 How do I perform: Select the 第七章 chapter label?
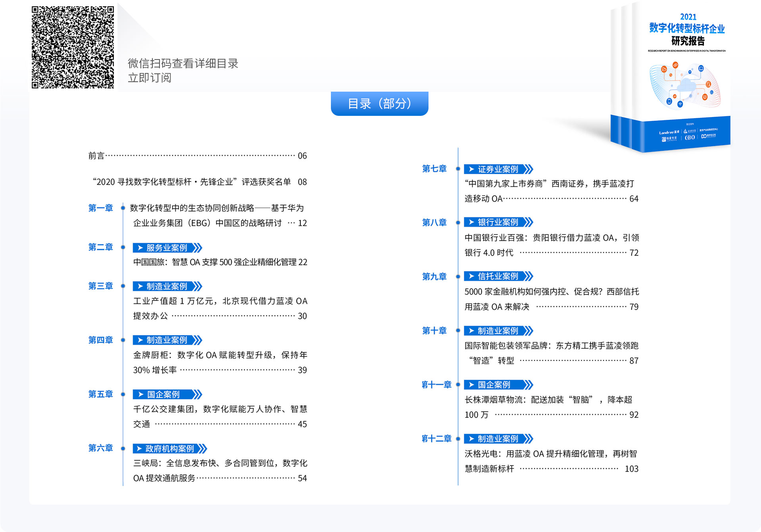434,169
